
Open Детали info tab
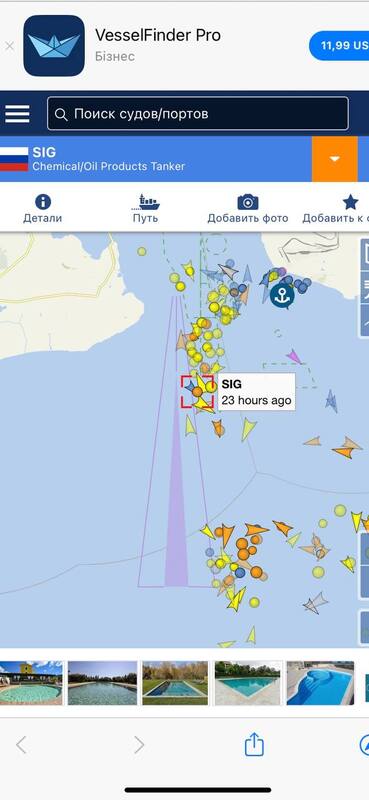(x=42, y=209)
